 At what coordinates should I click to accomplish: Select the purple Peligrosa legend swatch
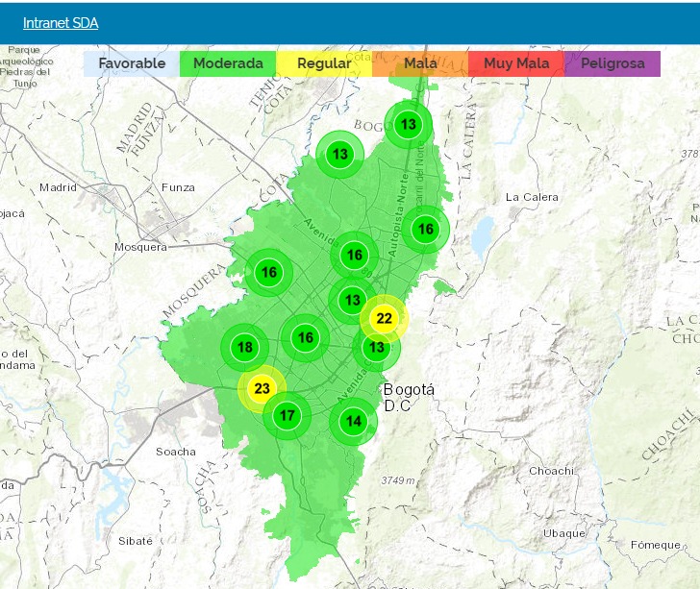(x=612, y=63)
